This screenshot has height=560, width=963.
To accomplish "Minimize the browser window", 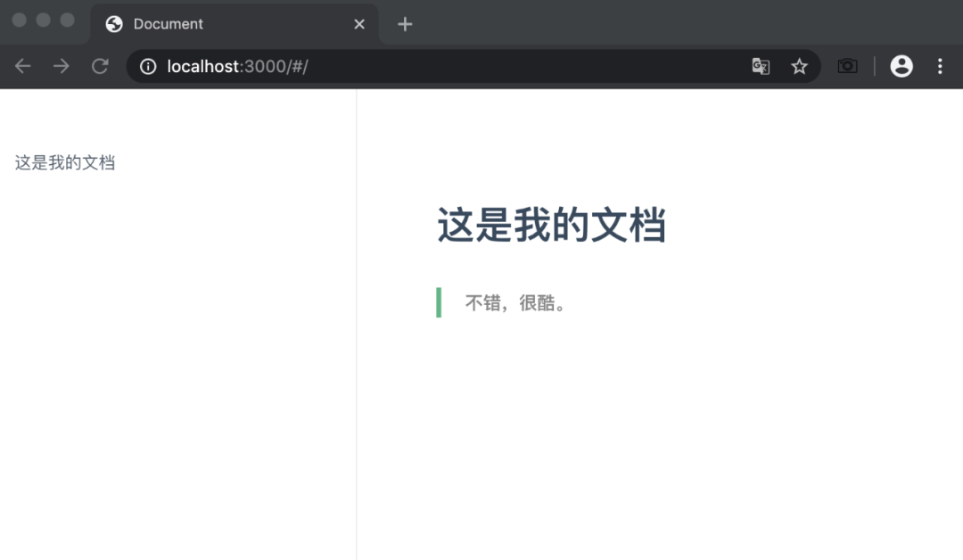I will point(43,21).
